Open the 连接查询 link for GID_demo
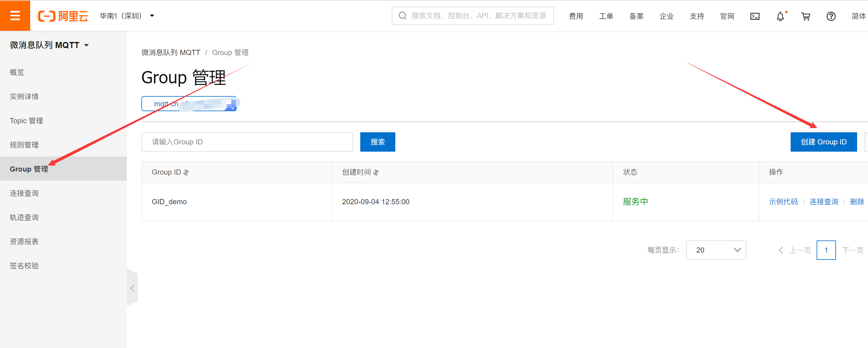The width and height of the screenshot is (868, 348). pyautogui.click(x=824, y=201)
